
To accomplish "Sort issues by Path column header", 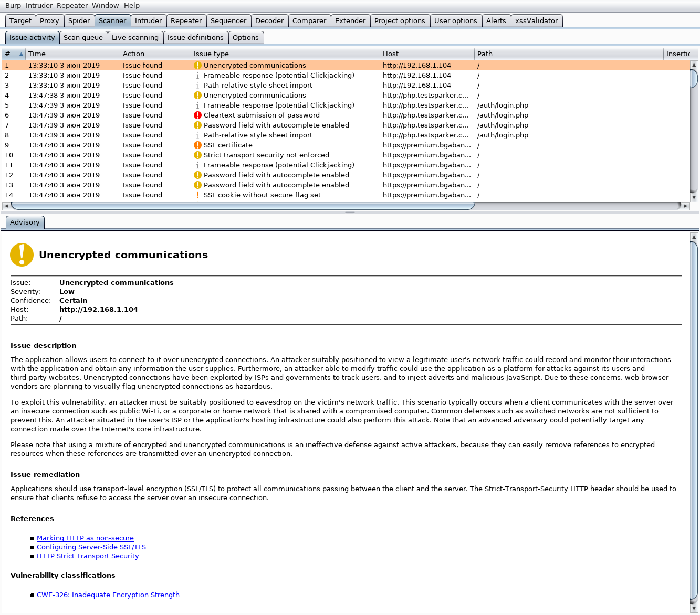I will pyautogui.click(x=569, y=54).
